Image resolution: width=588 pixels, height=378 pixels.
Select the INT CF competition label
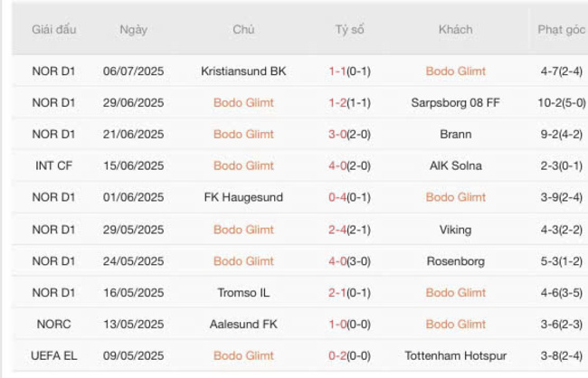[x=54, y=166]
